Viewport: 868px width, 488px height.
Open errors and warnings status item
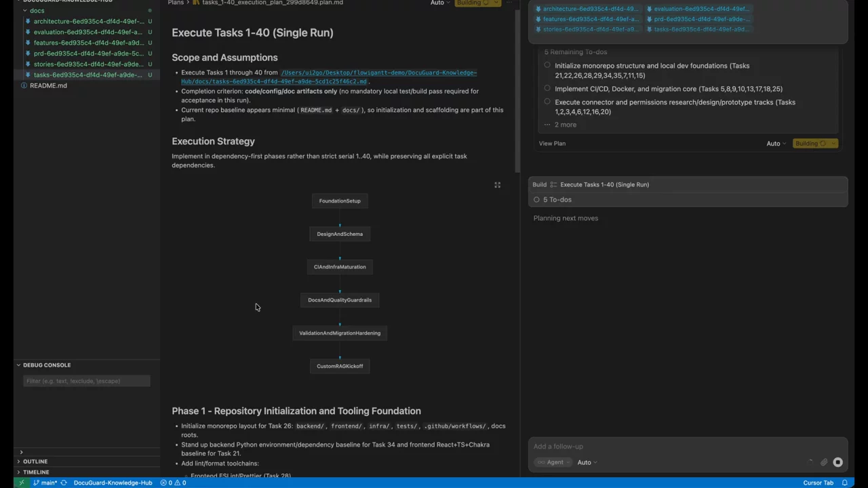(x=173, y=483)
